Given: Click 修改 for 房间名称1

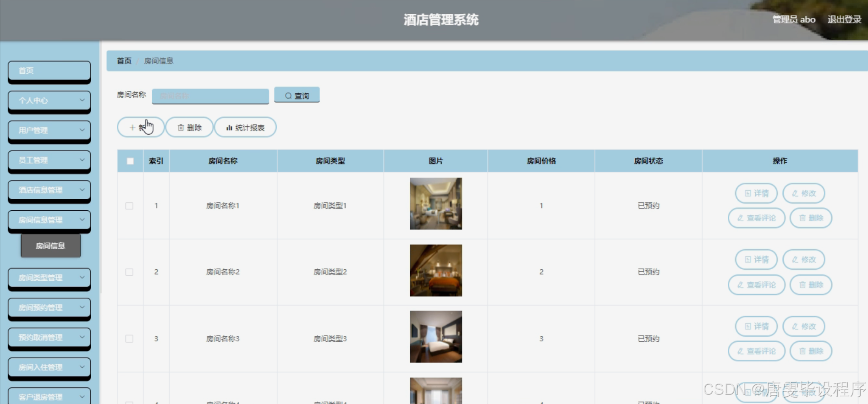Looking at the screenshot, I should click(804, 193).
